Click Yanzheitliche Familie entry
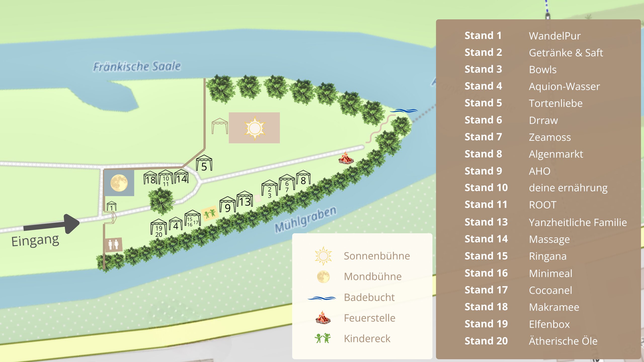Viewport: 644px width, 362px height. (x=578, y=222)
